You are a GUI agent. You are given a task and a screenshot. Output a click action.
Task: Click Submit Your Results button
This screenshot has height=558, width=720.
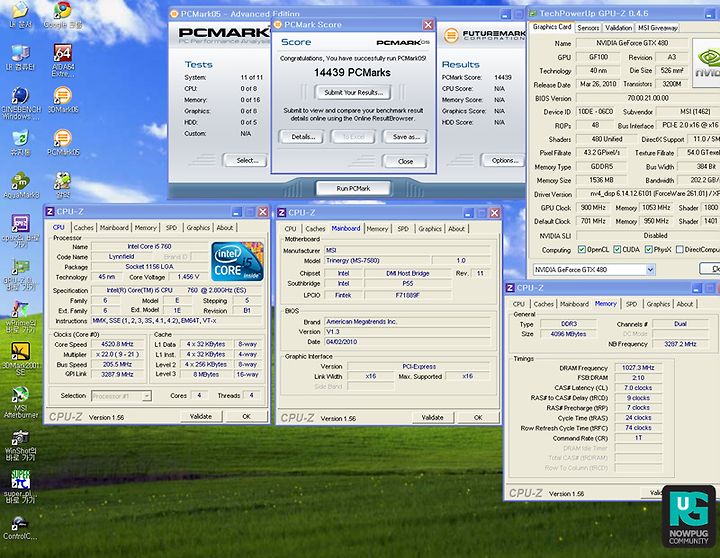tap(353, 92)
